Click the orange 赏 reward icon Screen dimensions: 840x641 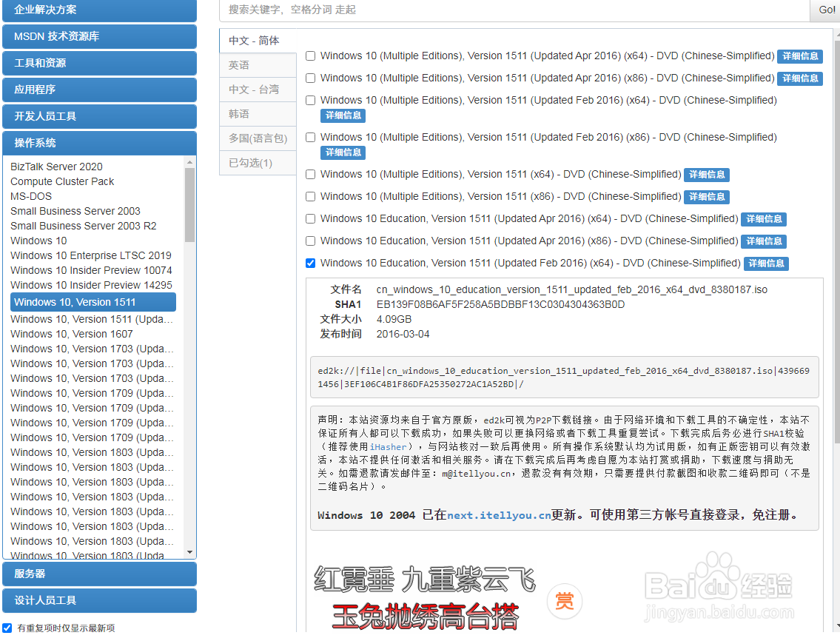pyautogui.click(x=564, y=601)
